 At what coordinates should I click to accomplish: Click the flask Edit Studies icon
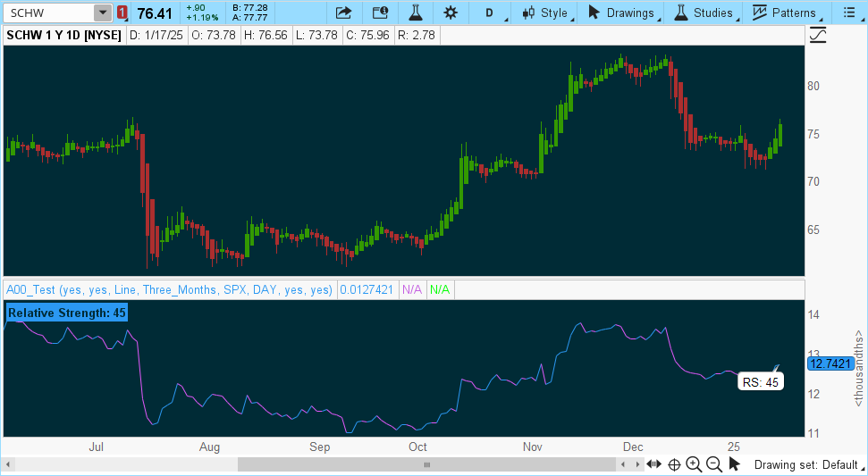tap(415, 13)
